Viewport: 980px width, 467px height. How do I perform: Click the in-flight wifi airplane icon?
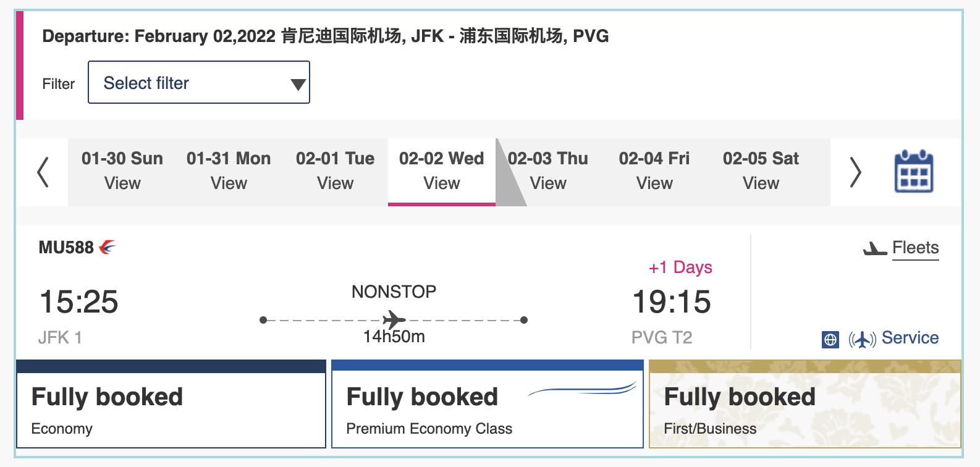[862, 339]
